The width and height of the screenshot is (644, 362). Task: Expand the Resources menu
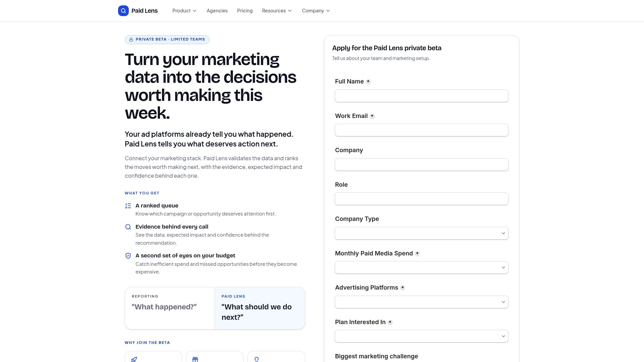tap(277, 11)
